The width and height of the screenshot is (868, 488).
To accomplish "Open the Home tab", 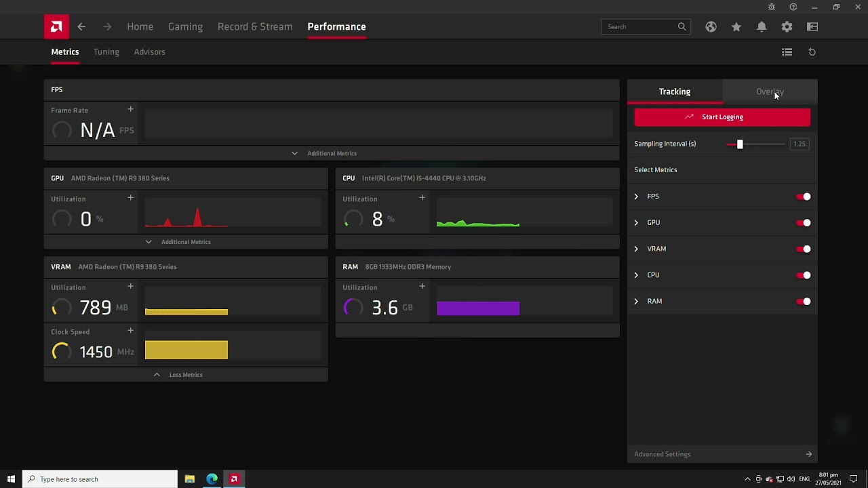I will [x=140, y=26].
